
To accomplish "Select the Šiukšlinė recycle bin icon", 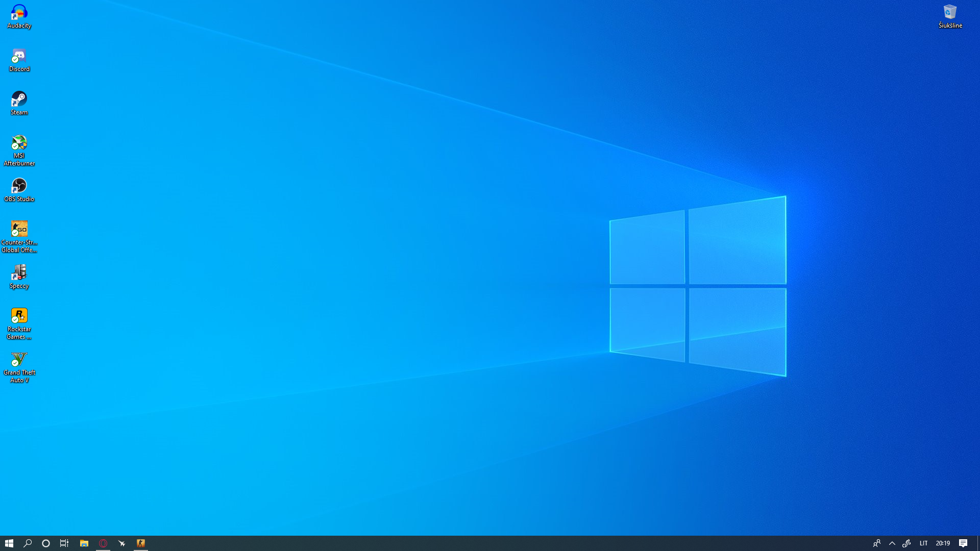I will pos(950,17).
